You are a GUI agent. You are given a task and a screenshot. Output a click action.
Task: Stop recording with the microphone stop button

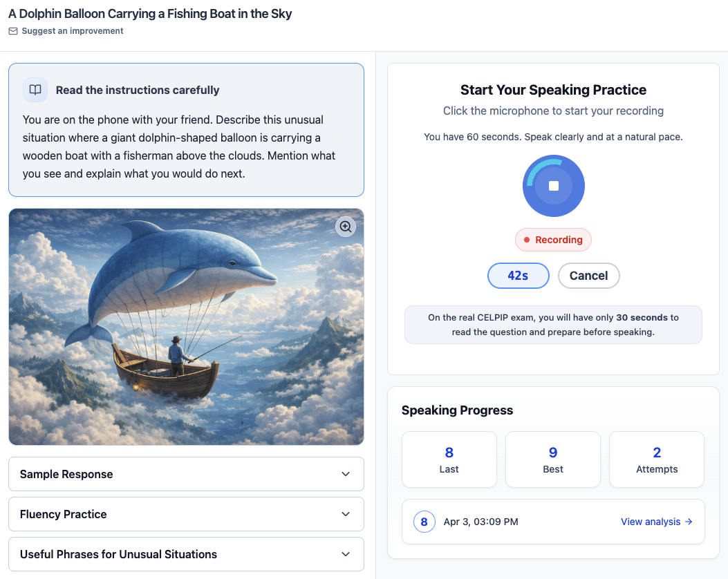(x=553, y=186)
